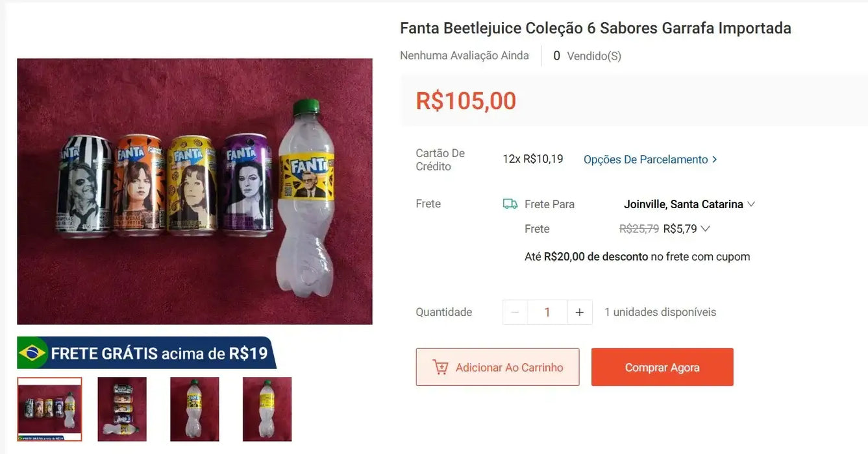
Task: Click the R$20,00 de desconto coupon text
Action: click(596, 257)
